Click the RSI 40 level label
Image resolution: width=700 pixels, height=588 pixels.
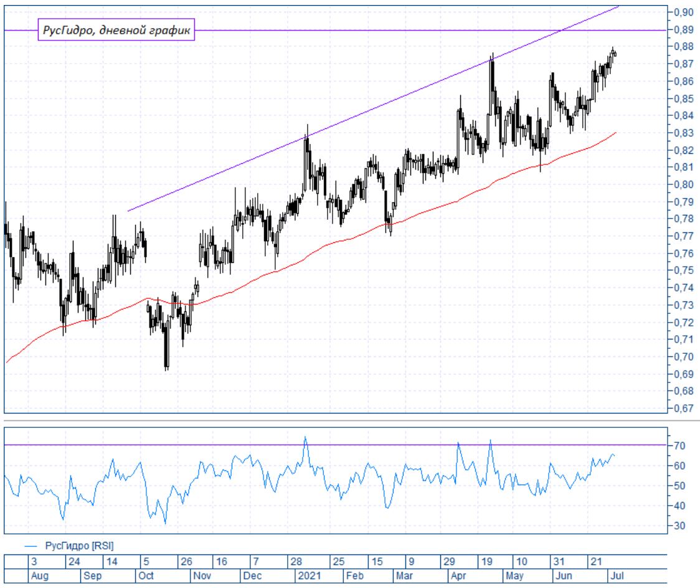point(679,506)
